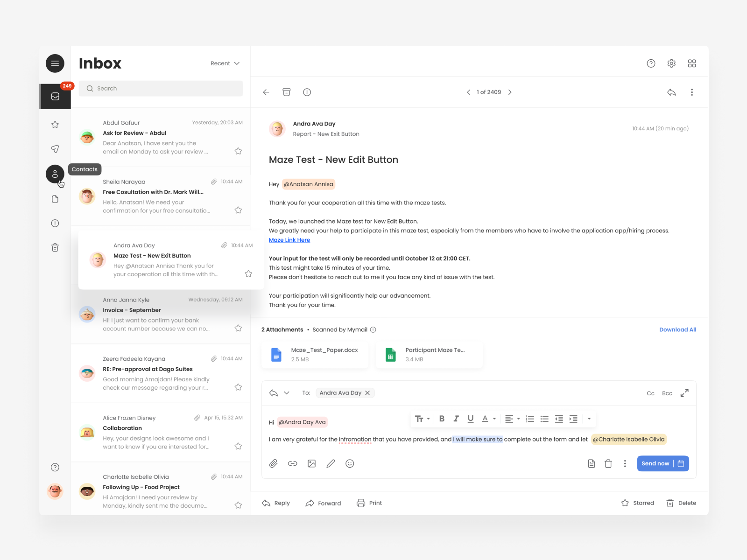Open the Contacts sidebar icon
The width and height of the screenshot is (747, 560).
pyautogui.click(x=55, y=174)
